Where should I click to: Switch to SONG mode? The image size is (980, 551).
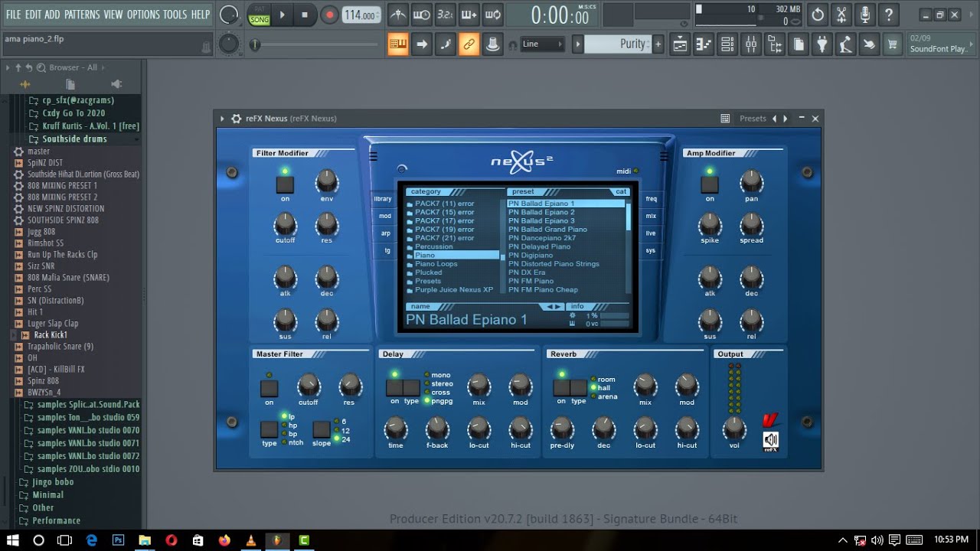[259, 20]
